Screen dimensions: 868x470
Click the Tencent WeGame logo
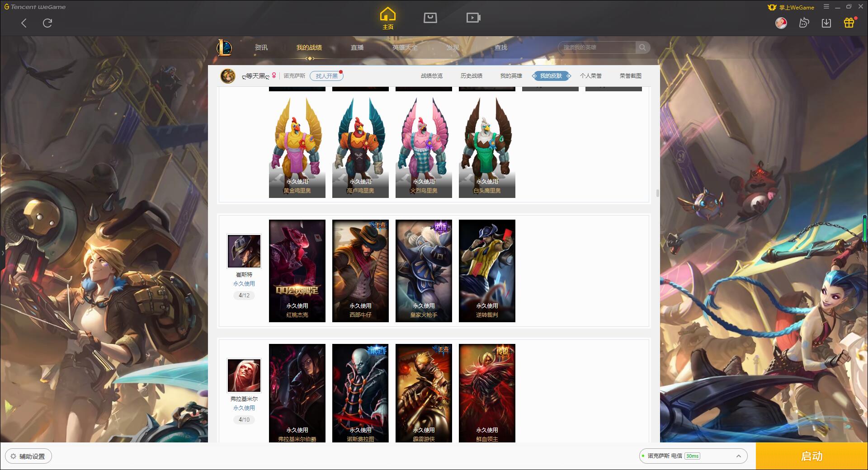click(x=35, y=7)
